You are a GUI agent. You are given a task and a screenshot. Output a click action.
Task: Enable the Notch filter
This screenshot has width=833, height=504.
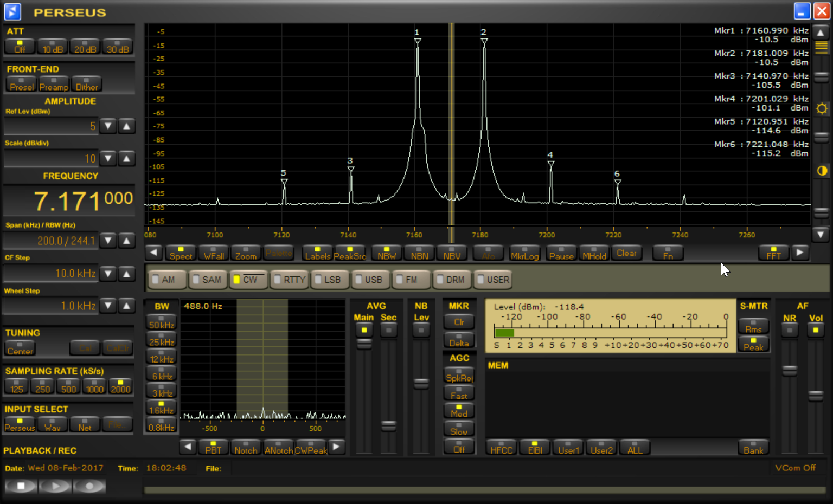[x=246, y=447]
